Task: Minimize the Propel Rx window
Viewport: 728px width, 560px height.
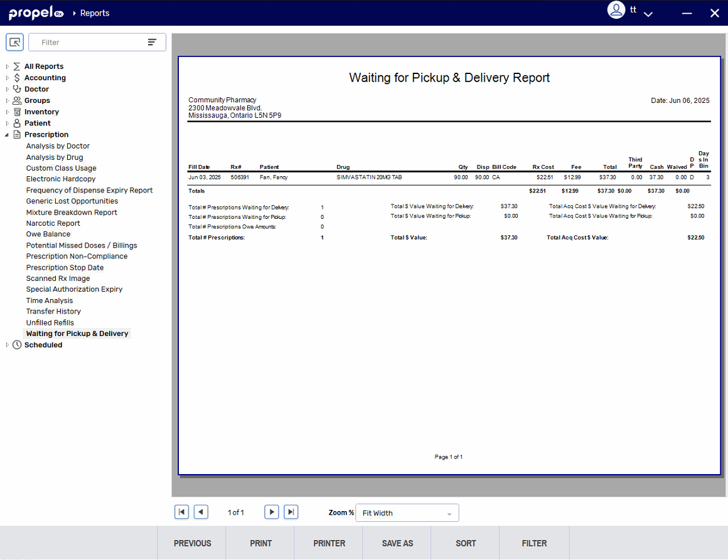Action: [x=687, y=13]
